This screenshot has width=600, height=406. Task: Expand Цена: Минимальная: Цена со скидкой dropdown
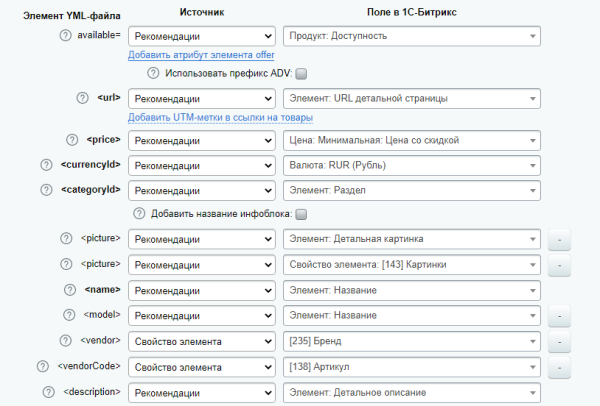(412, 141)
